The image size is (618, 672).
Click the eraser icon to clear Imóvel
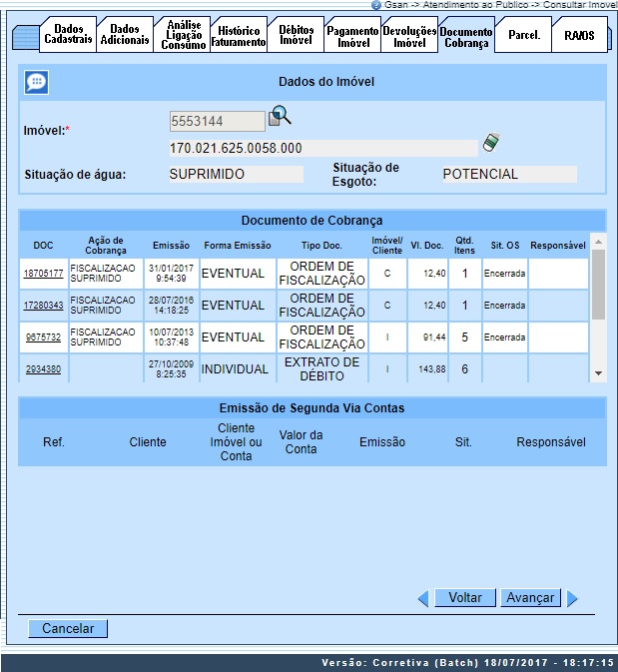489,143
